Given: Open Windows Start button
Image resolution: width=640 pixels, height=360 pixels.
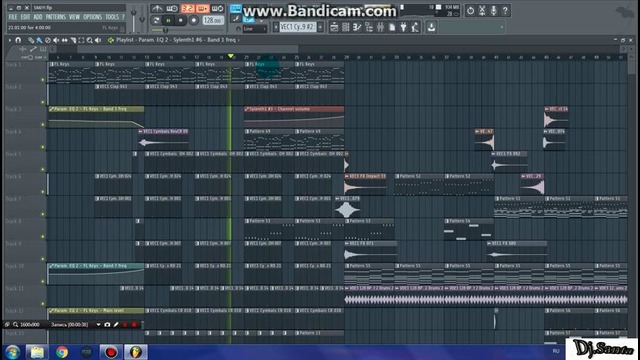Looking at the screenshot, I should 13,352.
